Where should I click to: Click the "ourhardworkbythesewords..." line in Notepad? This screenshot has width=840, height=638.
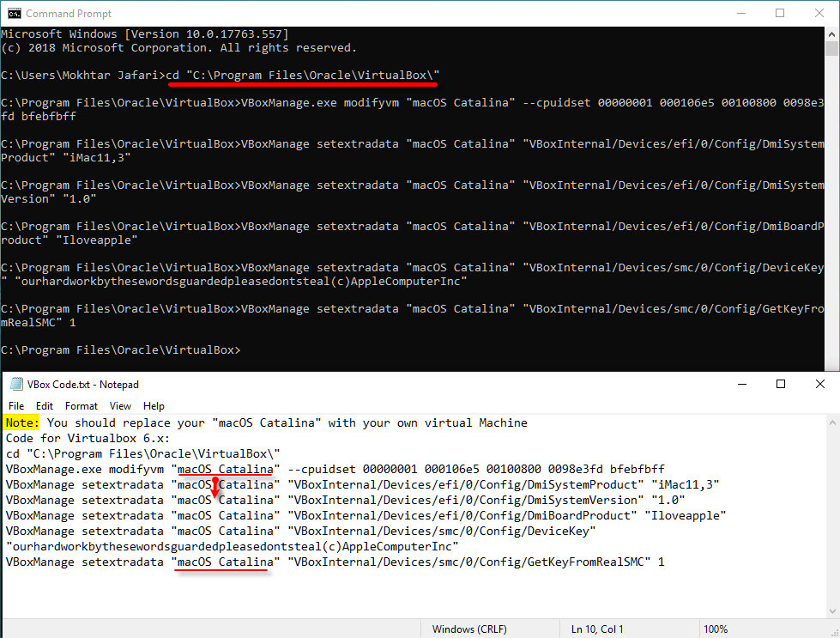pyautogui.click(x=232, y=546)
